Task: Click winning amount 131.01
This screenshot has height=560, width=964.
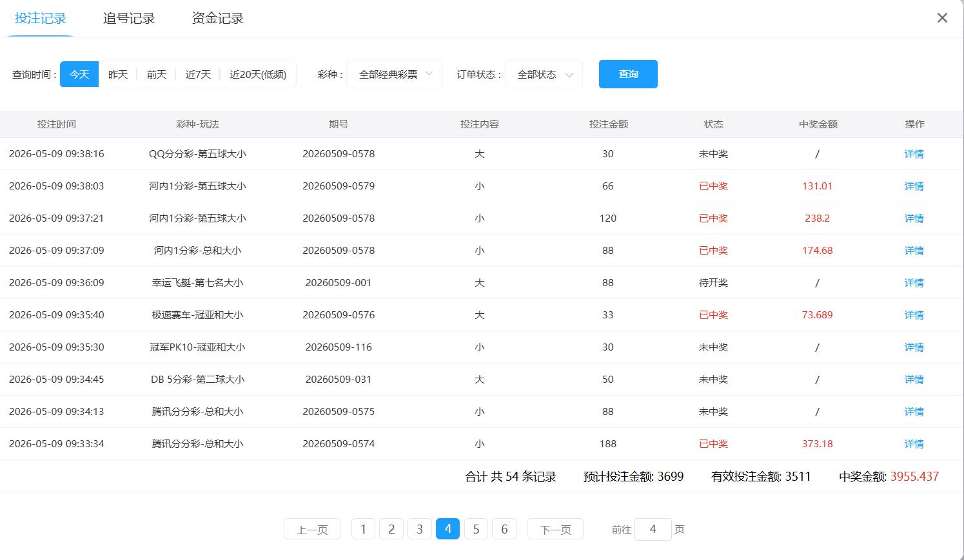Action: [x=817, y=186]
